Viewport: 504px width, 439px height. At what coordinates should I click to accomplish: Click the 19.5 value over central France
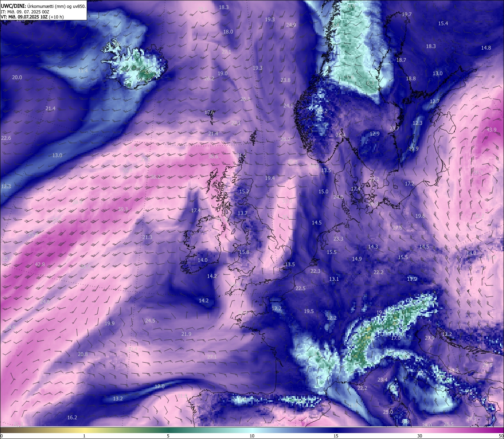309,311
